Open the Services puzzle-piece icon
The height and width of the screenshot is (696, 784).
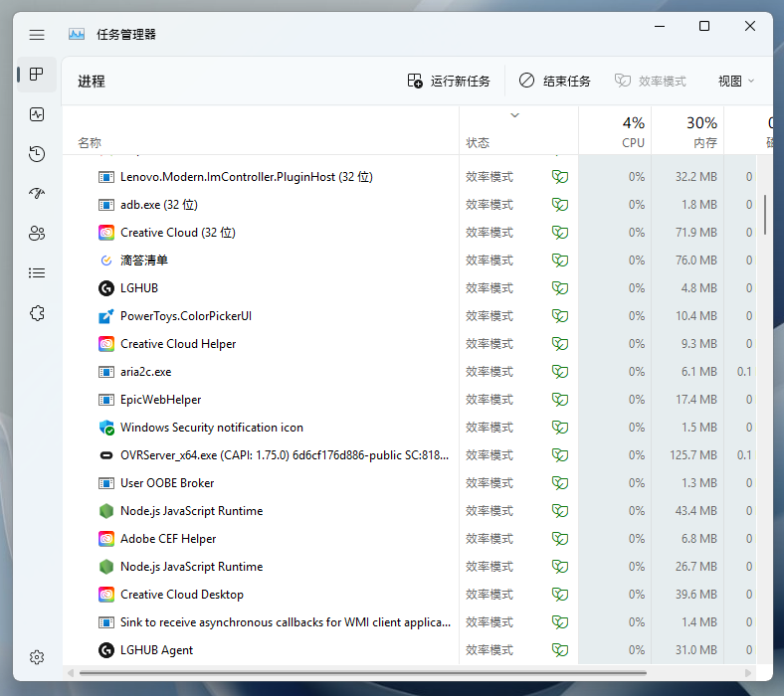coord(37,313)
